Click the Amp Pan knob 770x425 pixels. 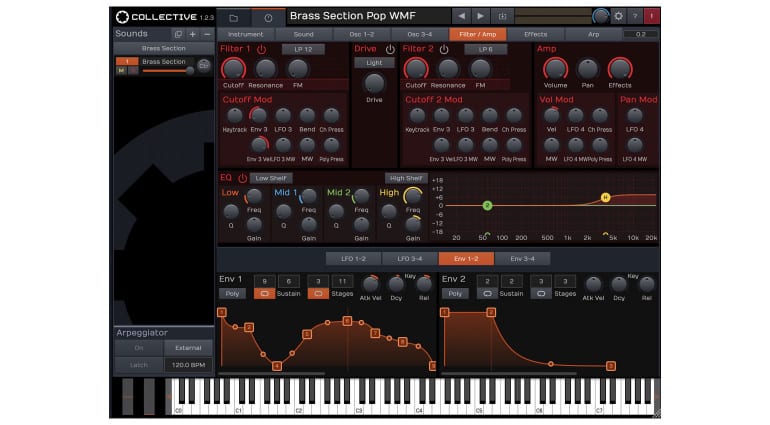pos(588,69)
